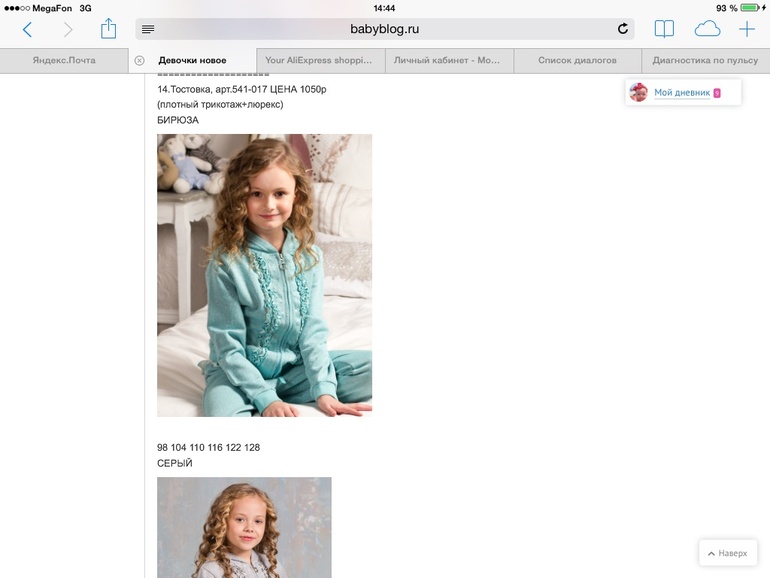Switch to the Яндекс.Почта tab
Viewport: 770px width, 578px height.
[x=64, y=60]
